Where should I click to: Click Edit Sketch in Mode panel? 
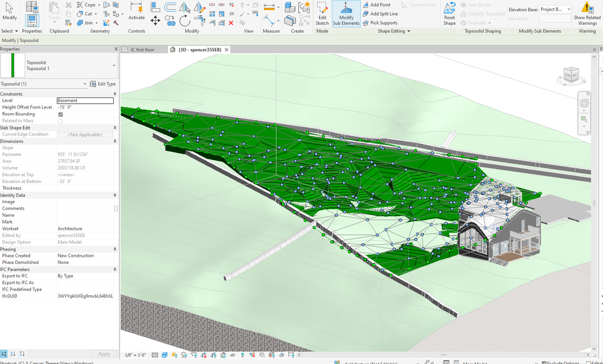[x=322, y=14]
